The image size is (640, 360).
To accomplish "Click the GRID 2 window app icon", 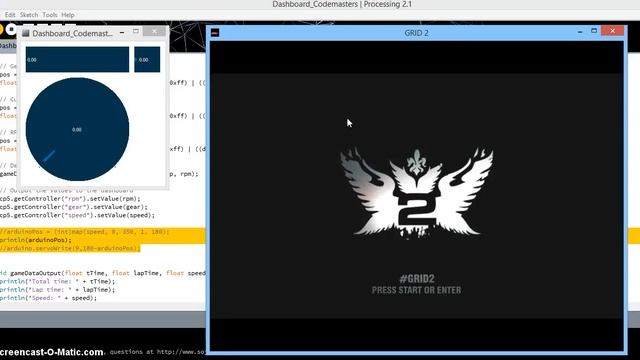I will tap(215, 33).
